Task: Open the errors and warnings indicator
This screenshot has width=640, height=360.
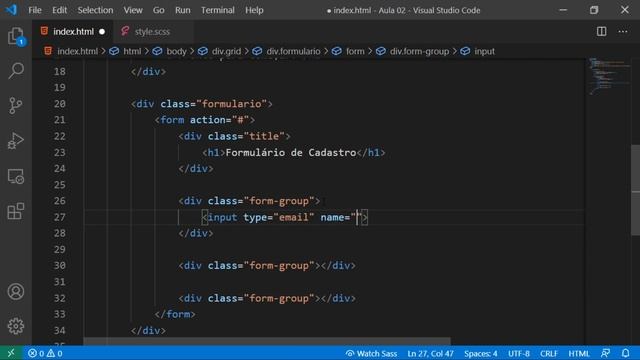Action: pos(45,353)
